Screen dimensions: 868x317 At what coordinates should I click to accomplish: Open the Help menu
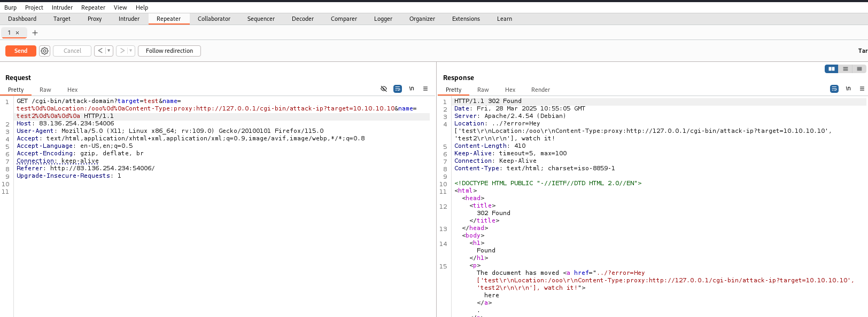point(142,7)
